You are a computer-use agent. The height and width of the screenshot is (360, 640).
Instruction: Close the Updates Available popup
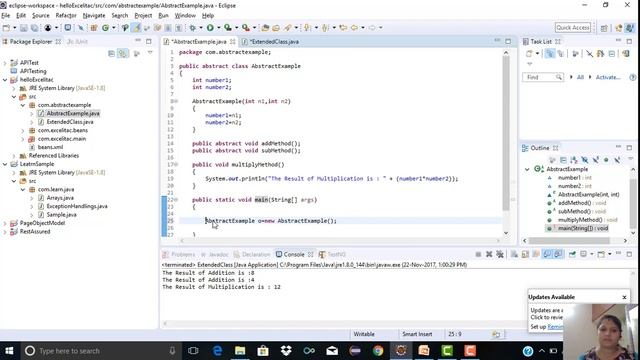tap(624, 297)
